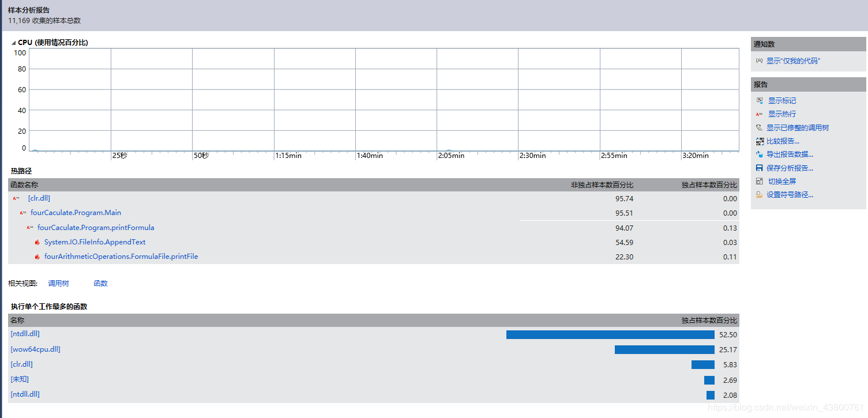This screenshot has height=418, width=868.
Task: Click the hot path icon beside [clr.dll]
Action: pyautogui.click(x=16, y=198)
